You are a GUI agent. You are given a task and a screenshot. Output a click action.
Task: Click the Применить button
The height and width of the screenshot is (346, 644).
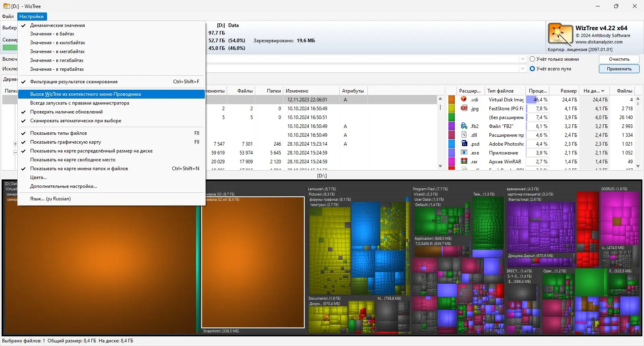(619, 69)
